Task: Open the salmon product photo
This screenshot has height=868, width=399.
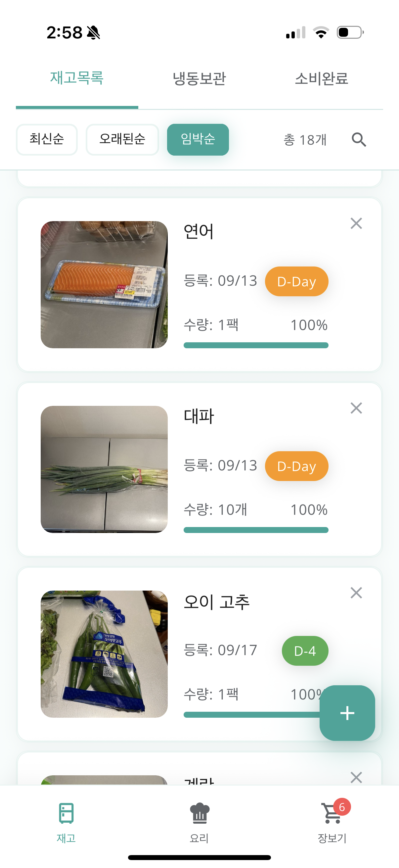Action: point(104,284)
